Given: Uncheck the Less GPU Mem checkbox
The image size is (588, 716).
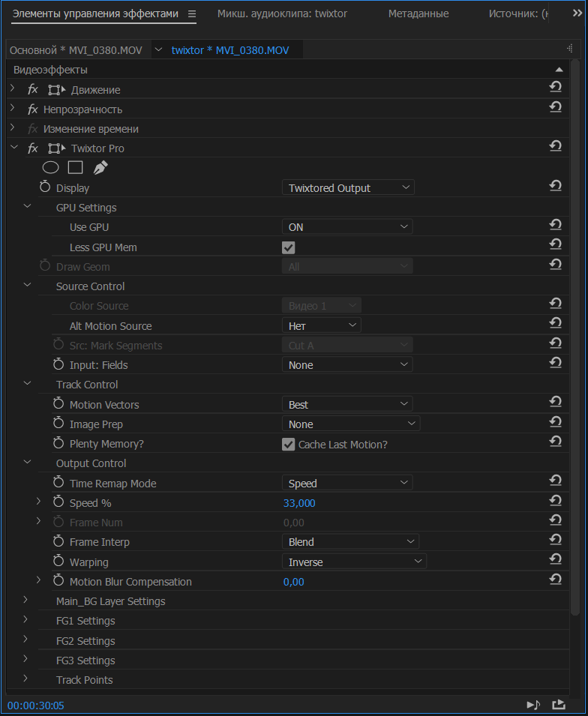Looking at the screenshot, I should [x=288, y=247].
